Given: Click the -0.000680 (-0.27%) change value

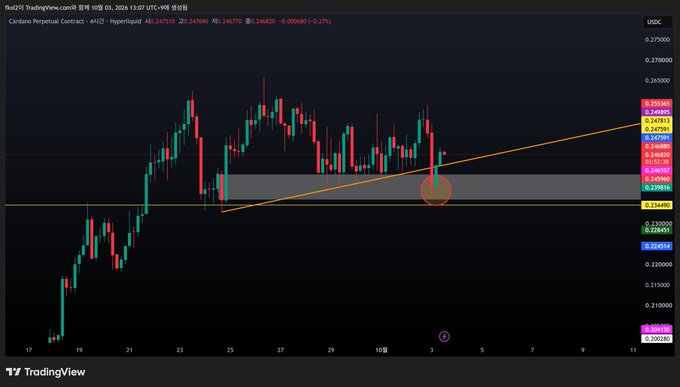Looking at the screenshot, I should [305, 21].
